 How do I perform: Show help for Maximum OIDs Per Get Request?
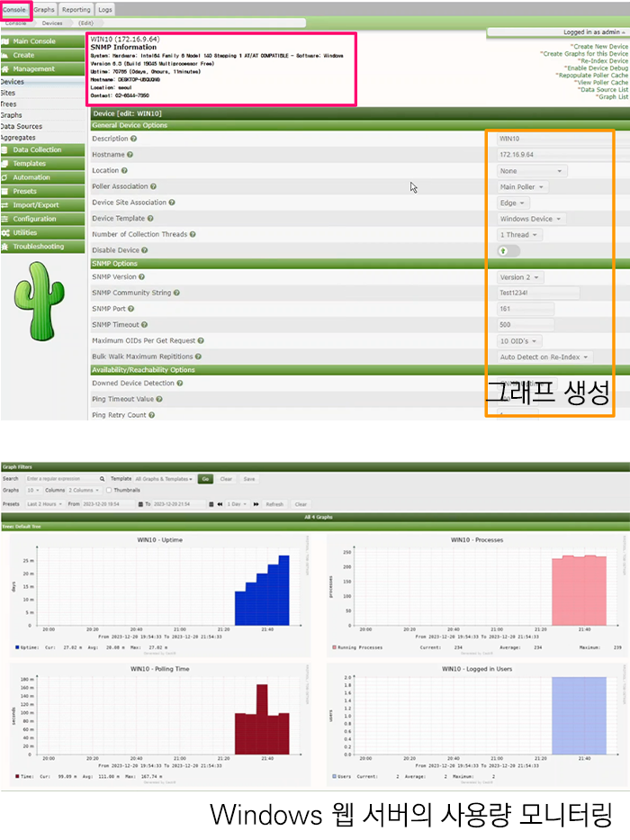(201, 340)
